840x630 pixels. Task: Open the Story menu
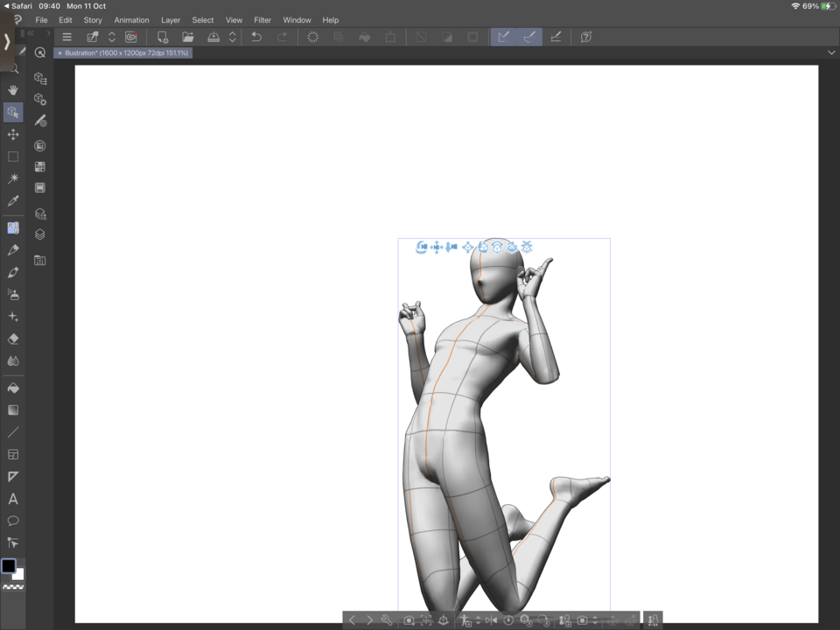point(93,20)
